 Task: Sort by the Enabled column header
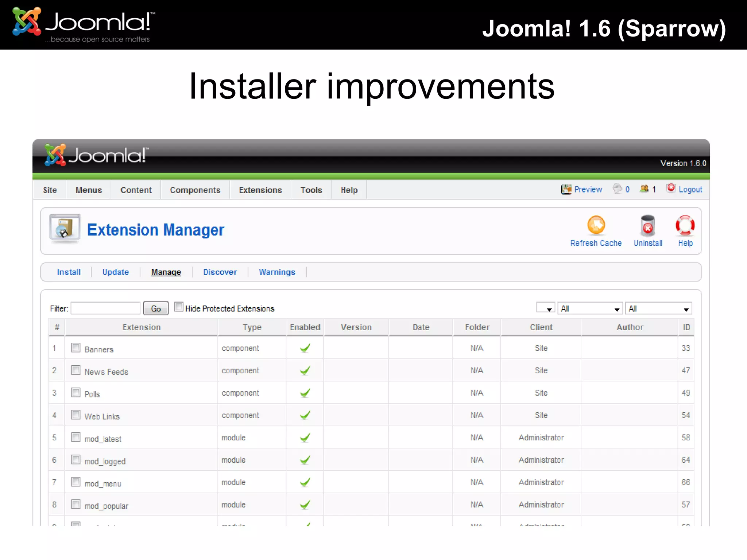pyautogui.click(x=305, y=327)
